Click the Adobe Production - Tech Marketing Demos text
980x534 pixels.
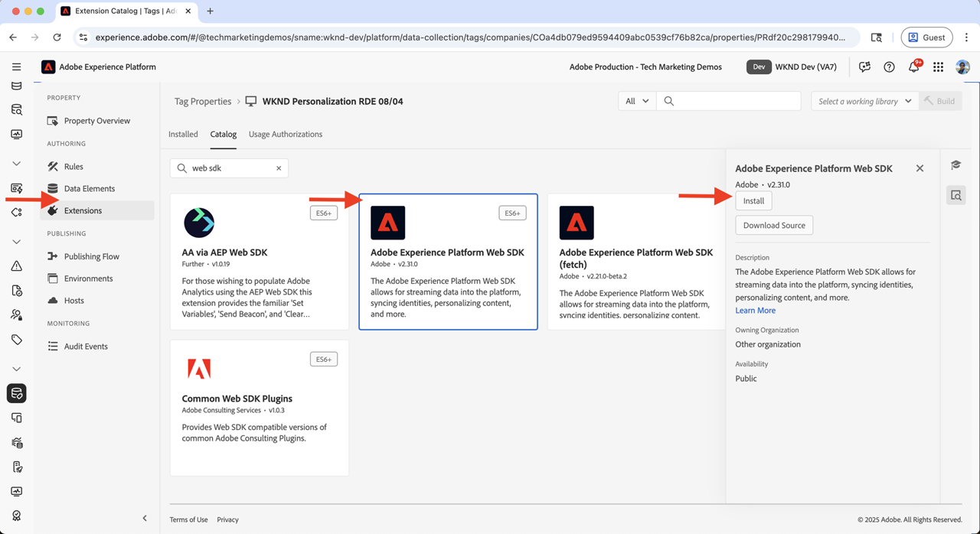(x=645, y=67)
